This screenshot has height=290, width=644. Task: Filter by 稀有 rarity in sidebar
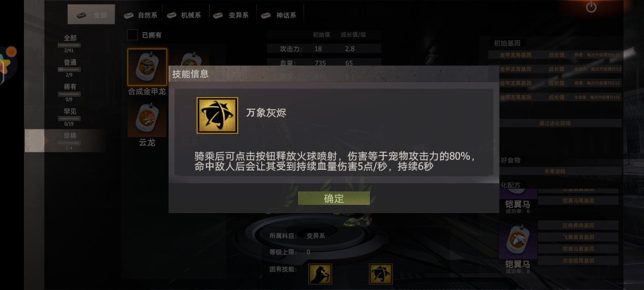(70, 92)
